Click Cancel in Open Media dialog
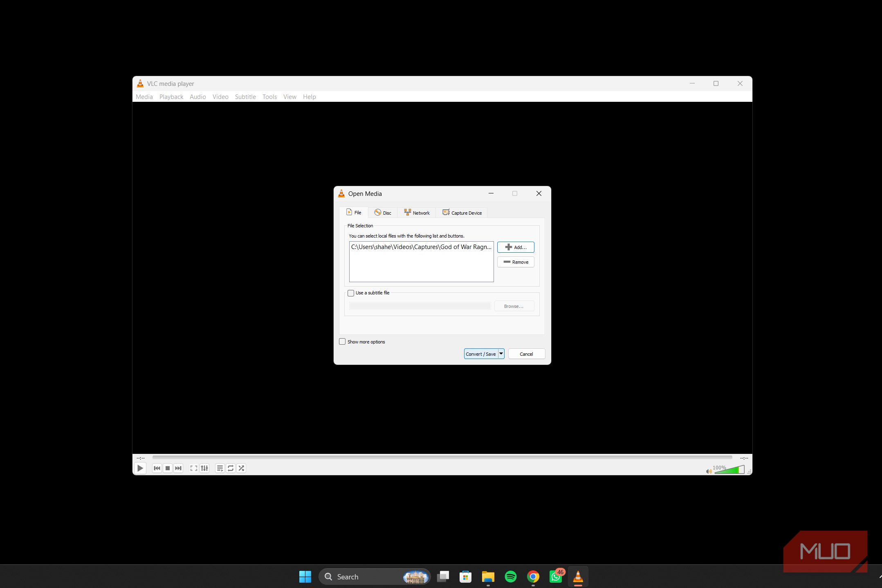The height and width of the screenshot is (588, 882). click(527, 354)
